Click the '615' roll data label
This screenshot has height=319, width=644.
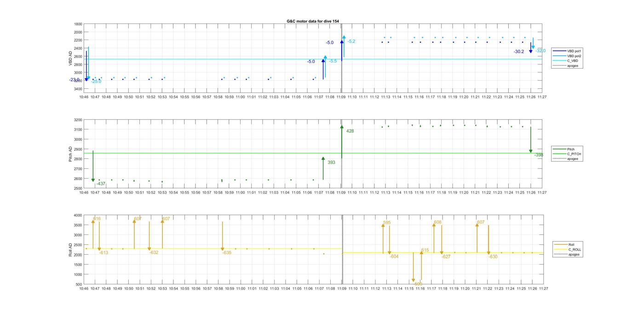pyautogui.click(x=425, y=250)
